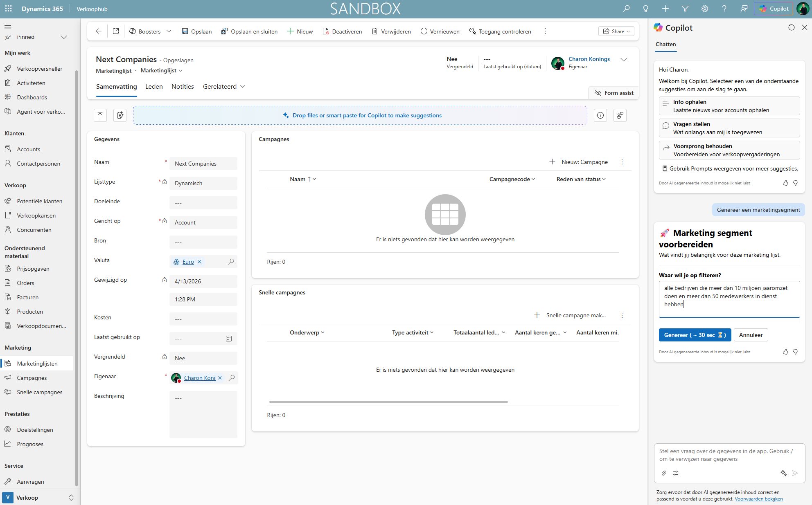Image resolution: width=812 pixels, height=505 pixels.
Task: Toggle the hamburger navigation menu
Action: pos(8,27)
